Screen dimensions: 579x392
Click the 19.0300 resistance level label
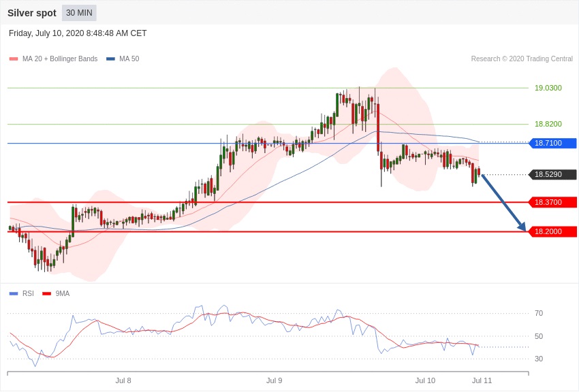click(x=548, y=88)
